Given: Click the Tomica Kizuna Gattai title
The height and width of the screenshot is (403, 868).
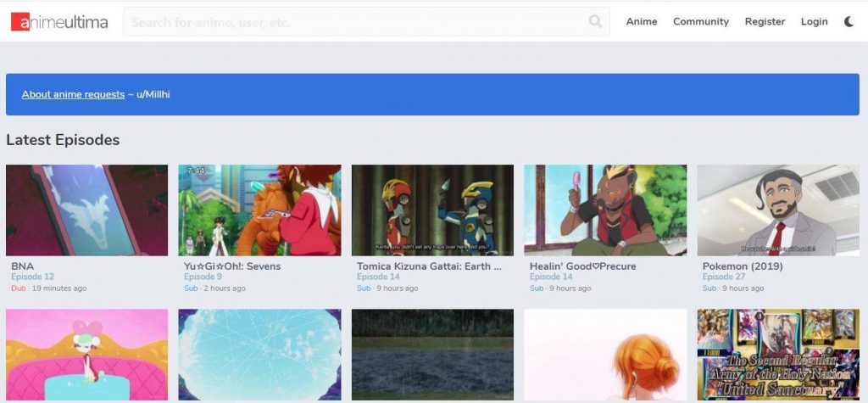Looking at the screenshot, I should point(429,266).
